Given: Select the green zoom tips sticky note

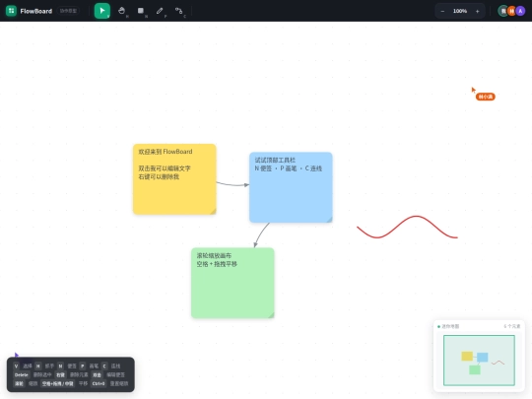Looking at the screenshot, I should point(233,283).
